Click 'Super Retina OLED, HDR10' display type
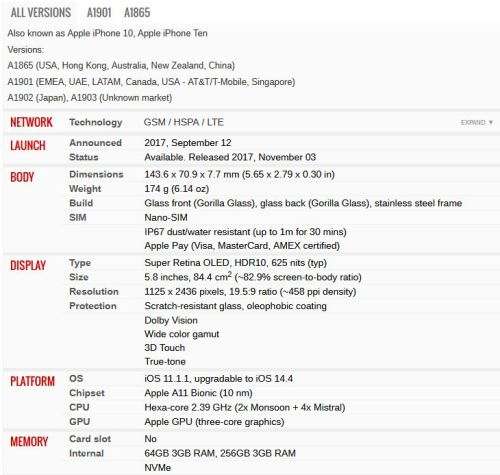The image size is (500, 475). 235,263
